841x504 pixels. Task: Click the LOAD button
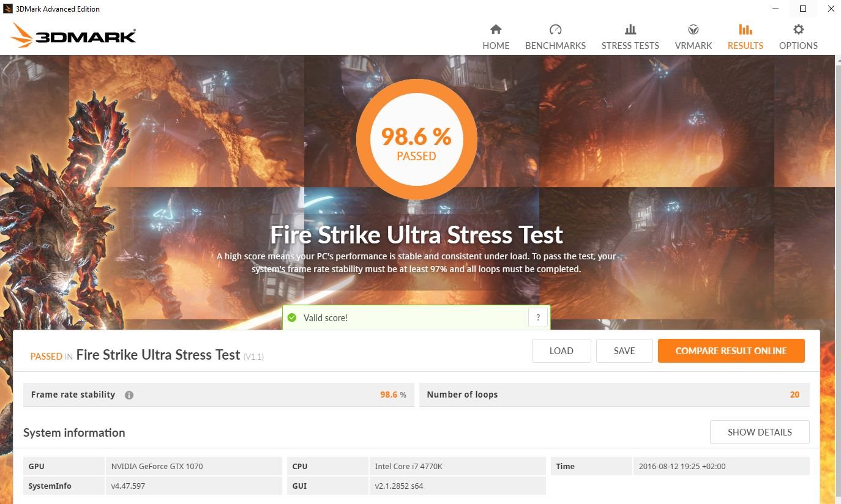point(561,351)
